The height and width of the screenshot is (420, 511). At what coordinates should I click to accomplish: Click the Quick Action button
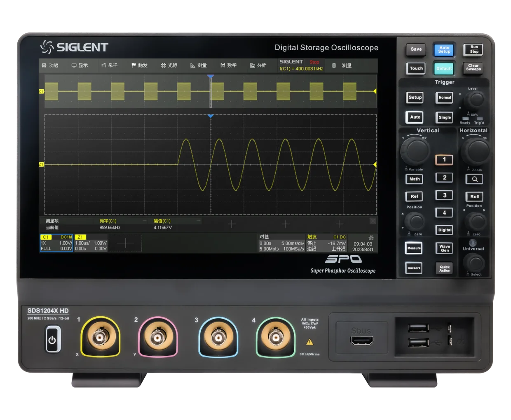445,268
